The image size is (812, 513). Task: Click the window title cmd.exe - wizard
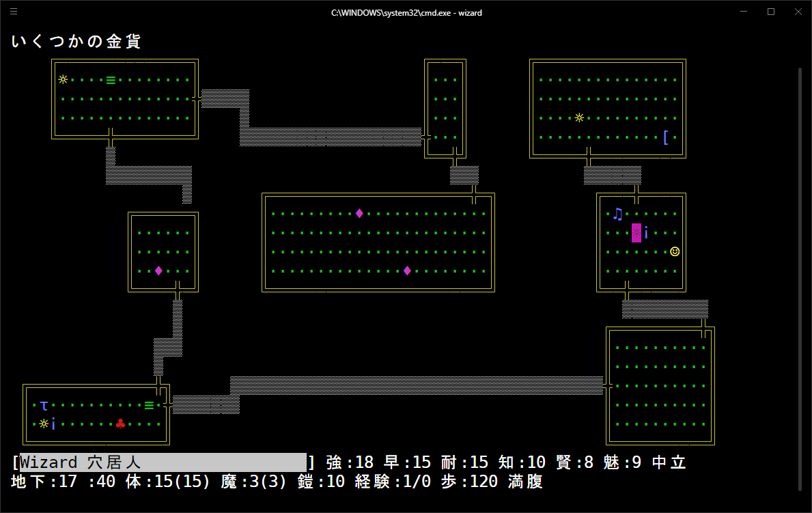(x=406, y=12)
